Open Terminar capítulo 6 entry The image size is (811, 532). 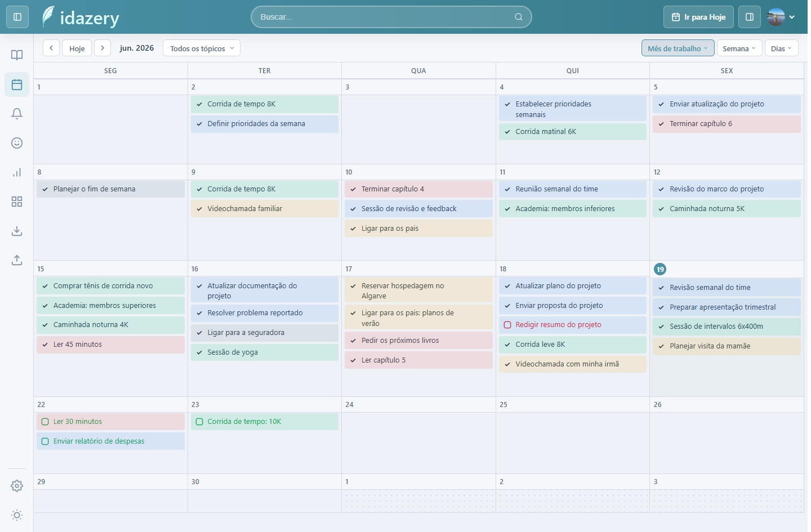click(x=727, y=124)
